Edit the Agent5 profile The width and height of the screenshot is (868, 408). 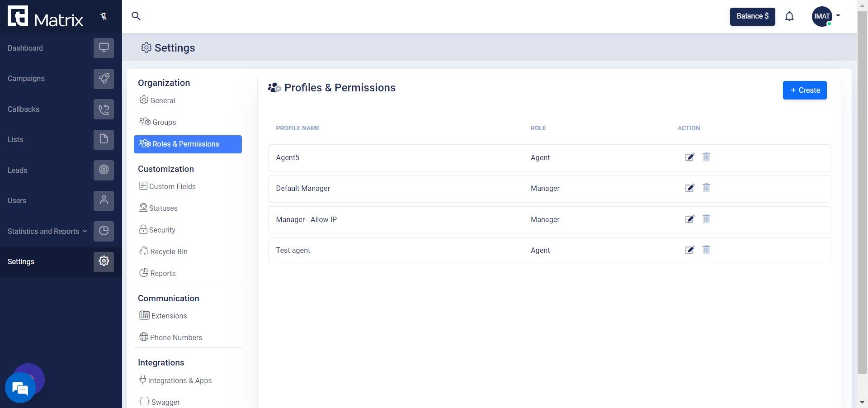[x=689, y=157]
